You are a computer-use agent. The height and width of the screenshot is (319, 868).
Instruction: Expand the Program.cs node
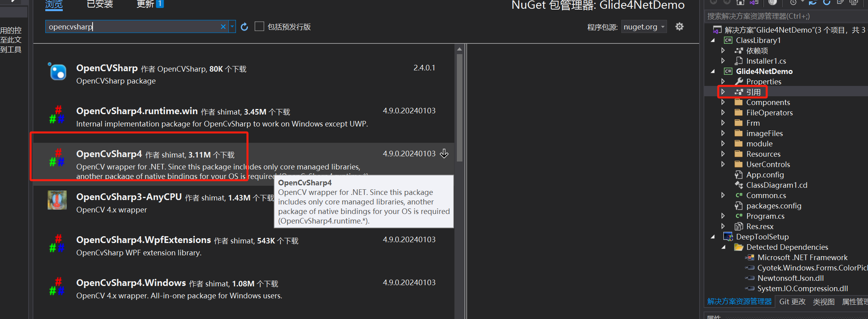[x=723, y=216]
